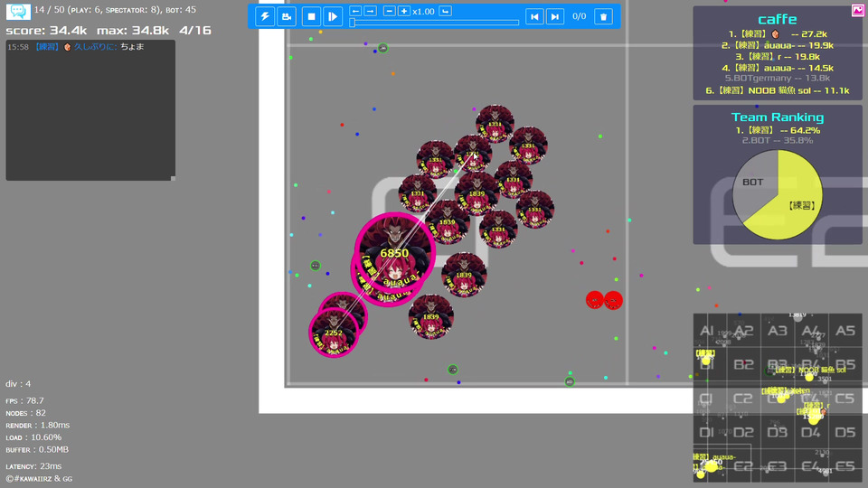Click the largest cell with mass 6850
This screenshot has height=488, width=868.
[x=395, y=253]
